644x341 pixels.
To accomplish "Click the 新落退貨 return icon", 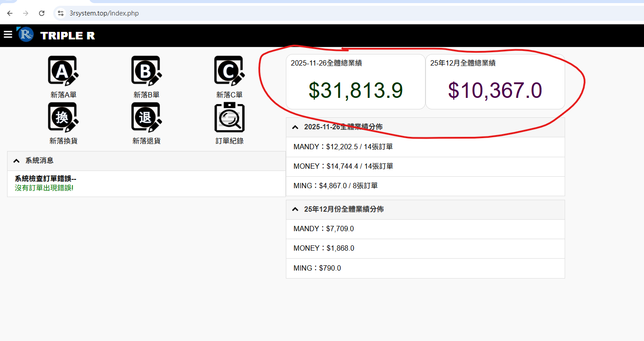I will coord(146,118).
